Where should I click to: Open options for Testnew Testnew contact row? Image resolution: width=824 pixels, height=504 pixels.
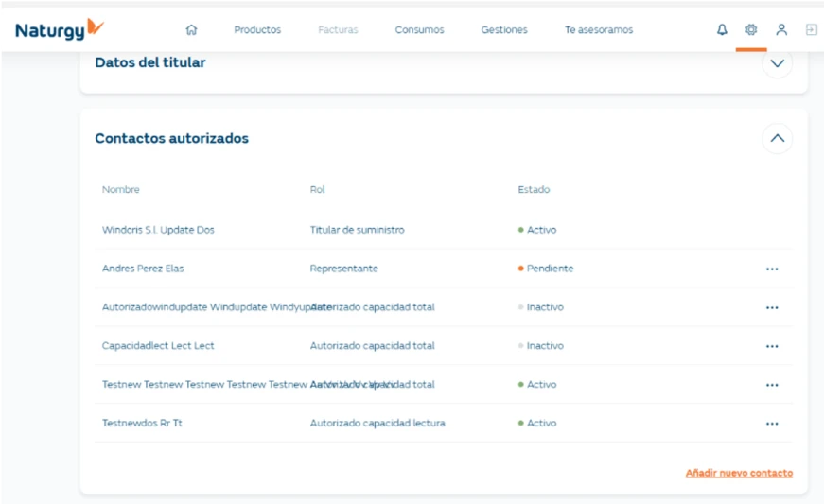(772, 385)
